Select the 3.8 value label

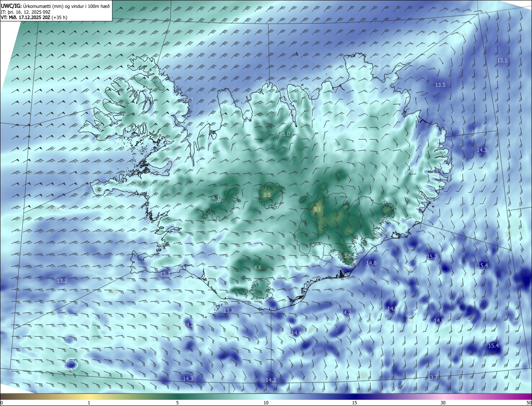click(348, 256)
